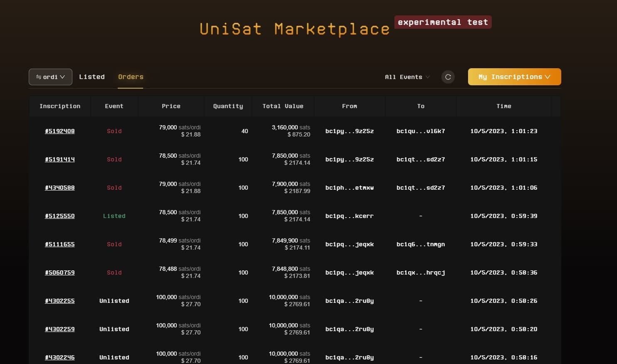Screen dimensions: 617x364
Task: Click timestamp 10/5/2023, 1:01:06
Action: click(x=504, y=188)
